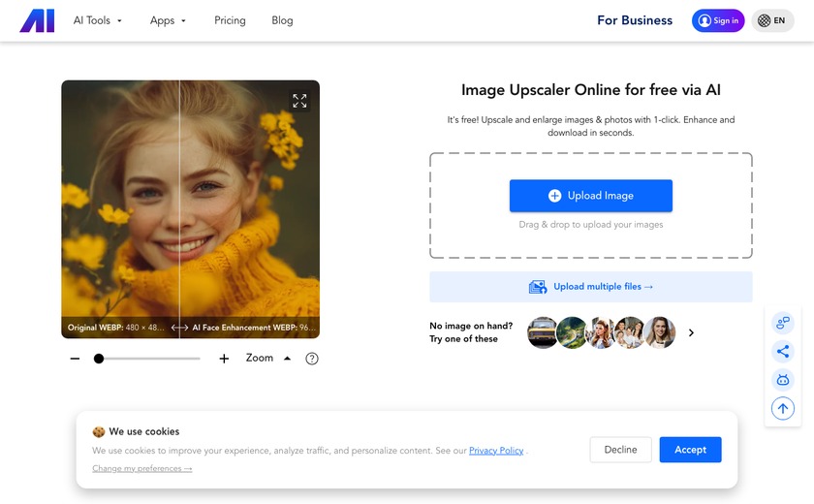Click the drag and drop upload area
Viewport: 814px width, 504px height.
tap(591, 205)
